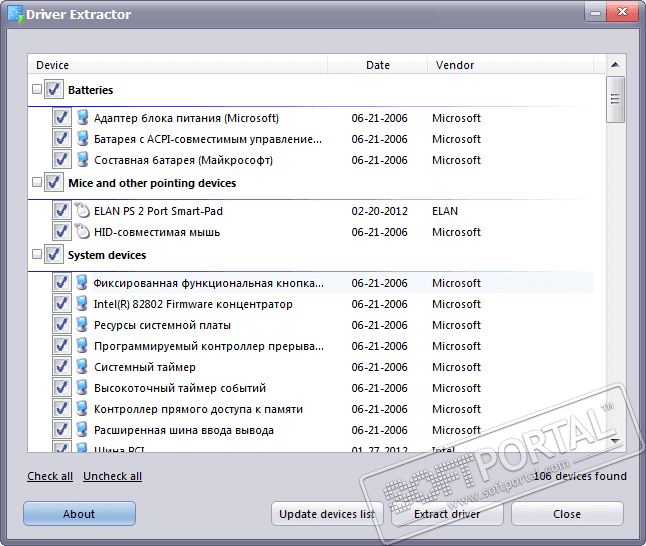Click the vertical scrollbar thumb of the device list
Viewport: 646px width, 546px height.
click(x=616, y=99)
